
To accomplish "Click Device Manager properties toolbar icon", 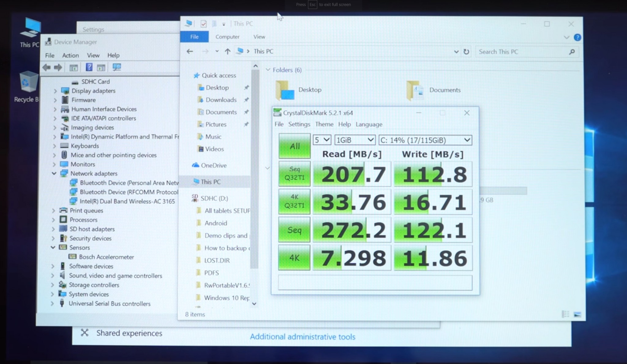I will (73, 67).
